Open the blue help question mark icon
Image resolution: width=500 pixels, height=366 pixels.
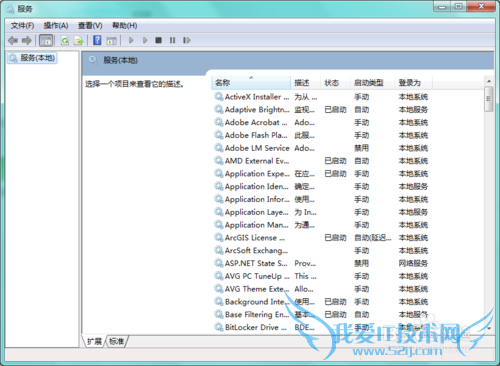[x=97, y=40]
